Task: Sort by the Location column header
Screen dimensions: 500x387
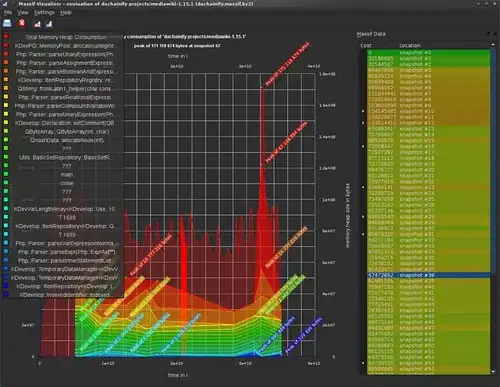Action: (x=410, y=46)
